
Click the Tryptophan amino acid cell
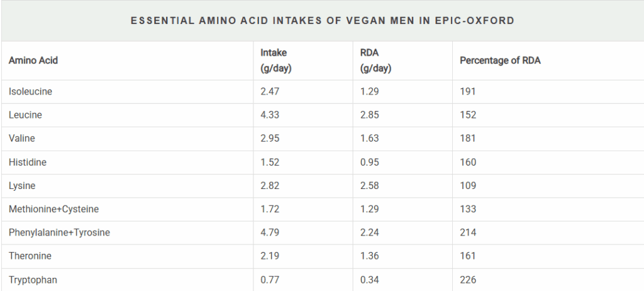pyautogui.click(x=32, y=279)
